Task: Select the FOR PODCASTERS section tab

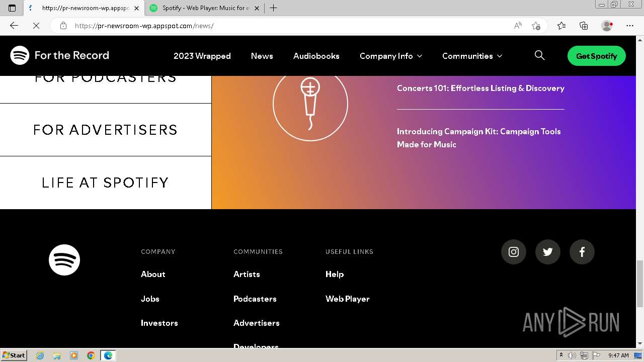Action: click(106, 89)
